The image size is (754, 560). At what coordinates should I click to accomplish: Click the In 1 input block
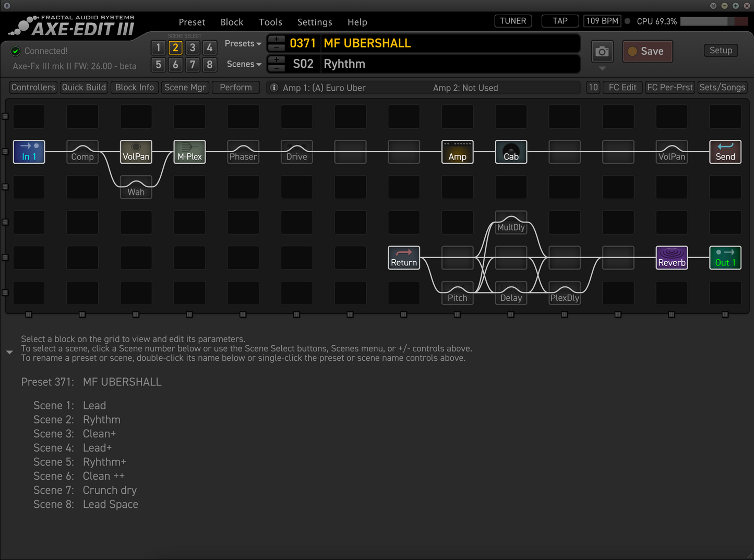click(x=29, y=152)
